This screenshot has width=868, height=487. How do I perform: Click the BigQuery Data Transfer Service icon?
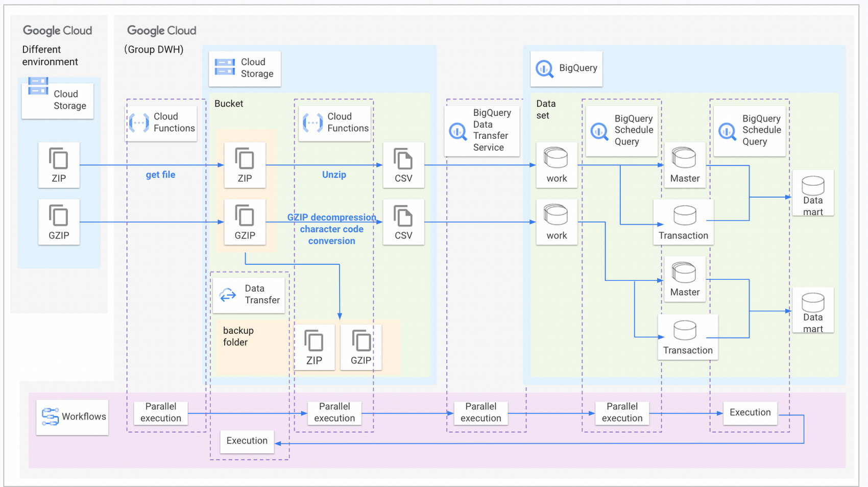pos(458,132)
